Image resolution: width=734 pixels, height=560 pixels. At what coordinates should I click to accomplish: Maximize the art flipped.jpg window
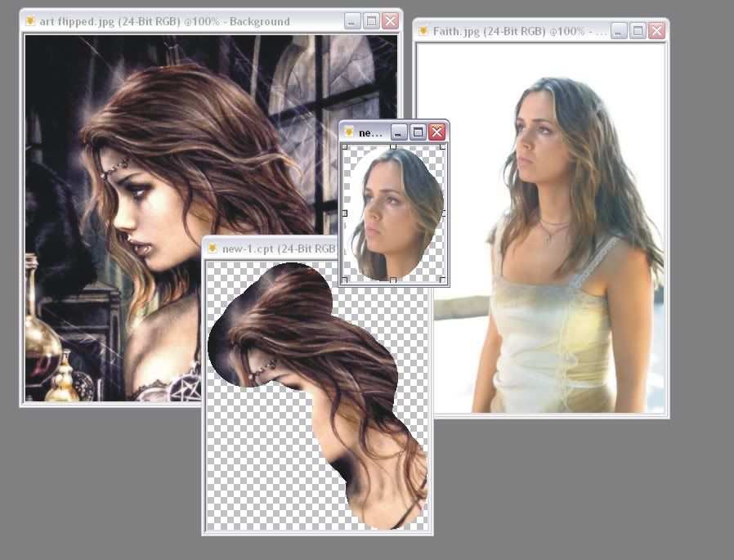(371, 21)
